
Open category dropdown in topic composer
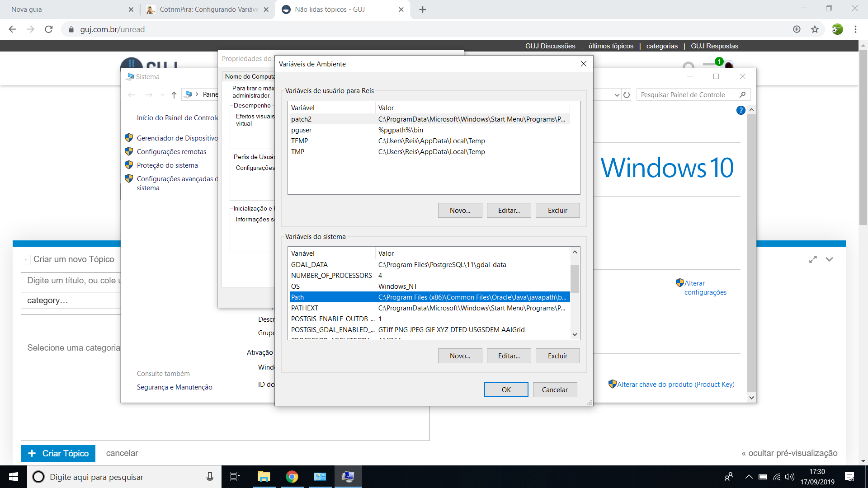coord(71,300)
